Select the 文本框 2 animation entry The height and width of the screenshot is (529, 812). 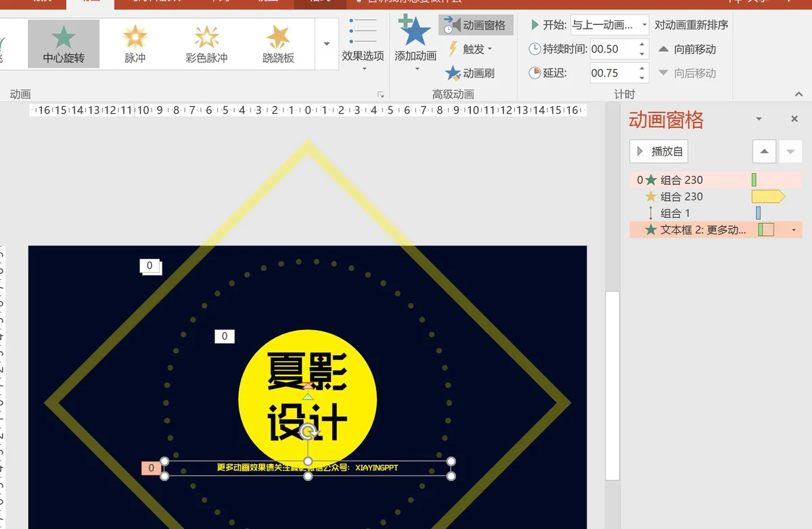click(x=716, y=230)
